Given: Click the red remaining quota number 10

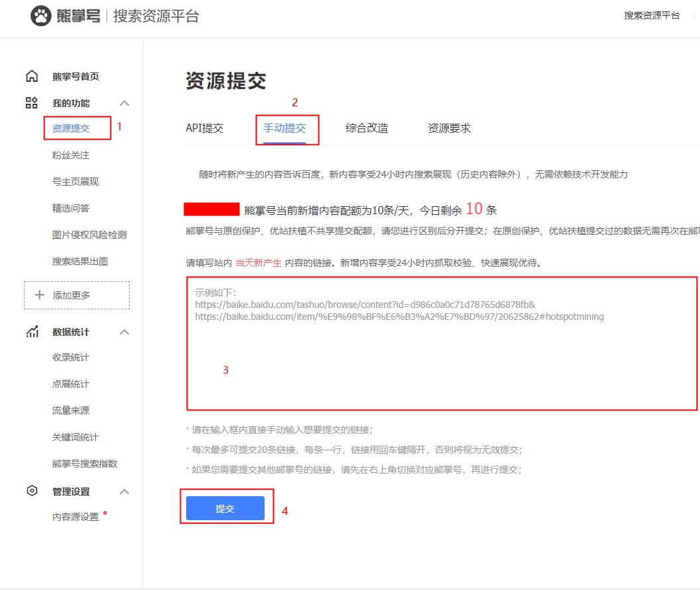Looking at the screenshot, I should pos(474,209).
